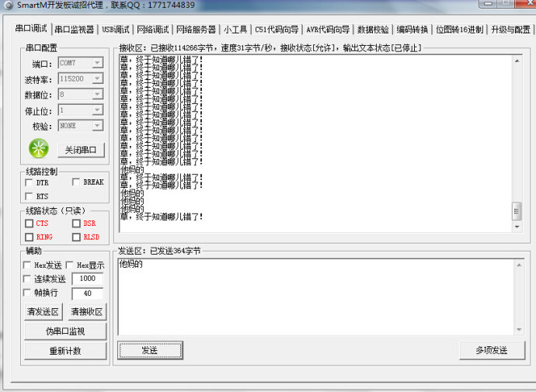Click the RING red line status indicator

click(29, 237)
